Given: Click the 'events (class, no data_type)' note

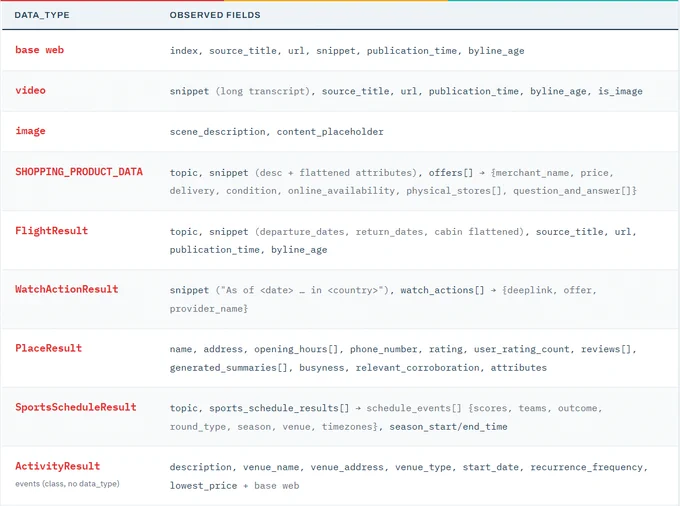Looking at the screenshot, I should [67, 484].
